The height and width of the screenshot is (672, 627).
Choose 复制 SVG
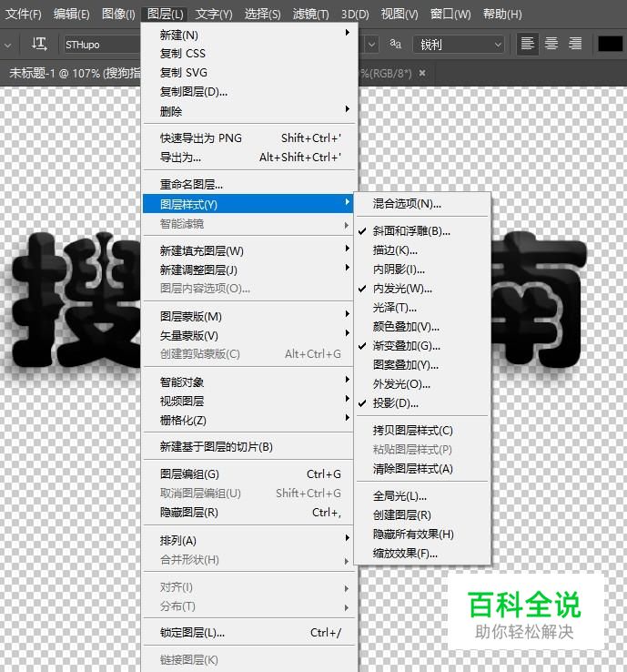pos(248,73)
